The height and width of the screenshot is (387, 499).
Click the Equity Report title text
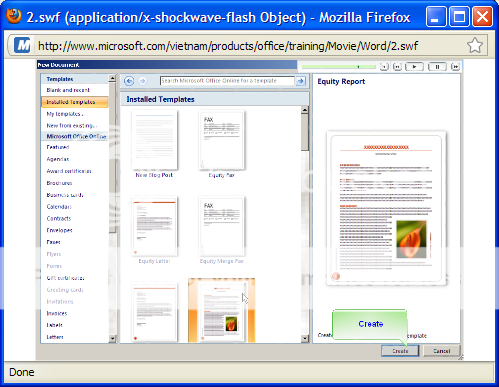(x=341, y=82)
